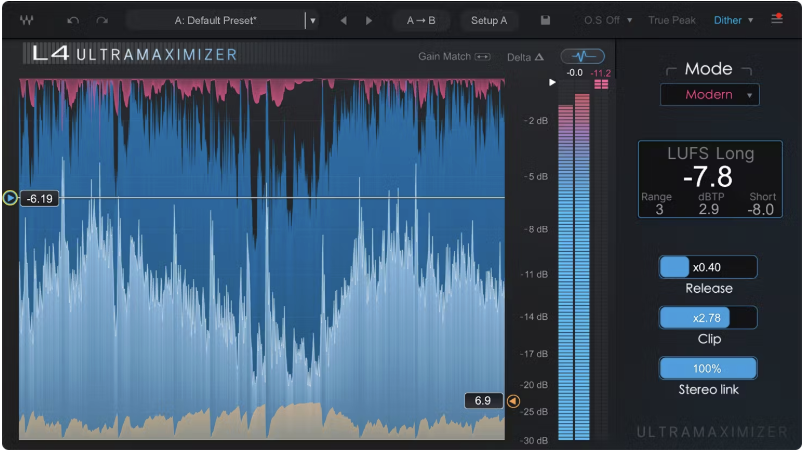802x451 pixels.
Task: Click the Range value 3
Action: [x=659, y=209]
